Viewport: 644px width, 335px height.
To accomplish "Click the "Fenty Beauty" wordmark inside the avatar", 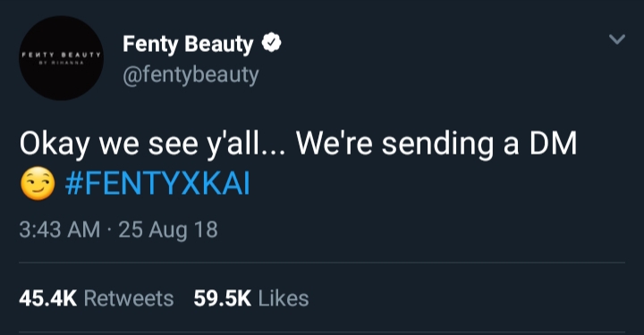I will point(61,54).
